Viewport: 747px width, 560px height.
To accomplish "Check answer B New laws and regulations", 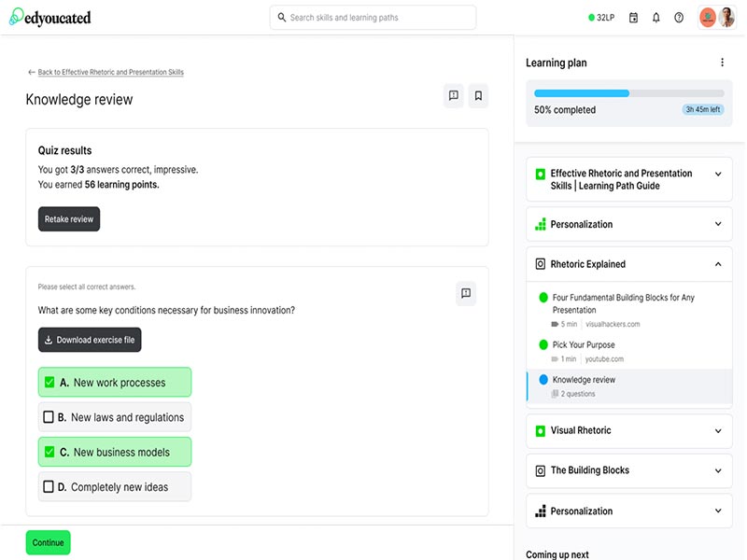I will (x=49, y=417).
